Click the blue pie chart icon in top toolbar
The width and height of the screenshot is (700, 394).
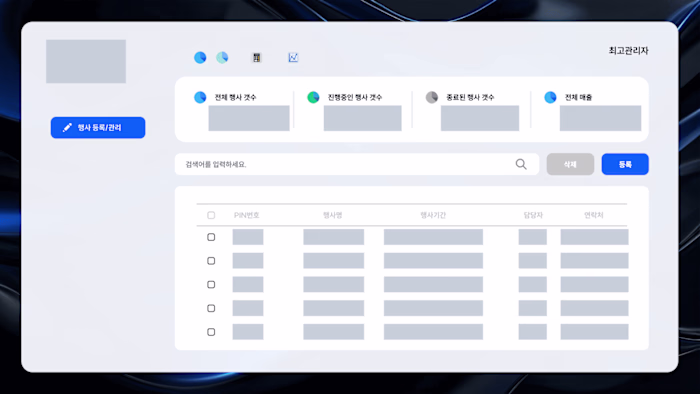click(200, 58)
